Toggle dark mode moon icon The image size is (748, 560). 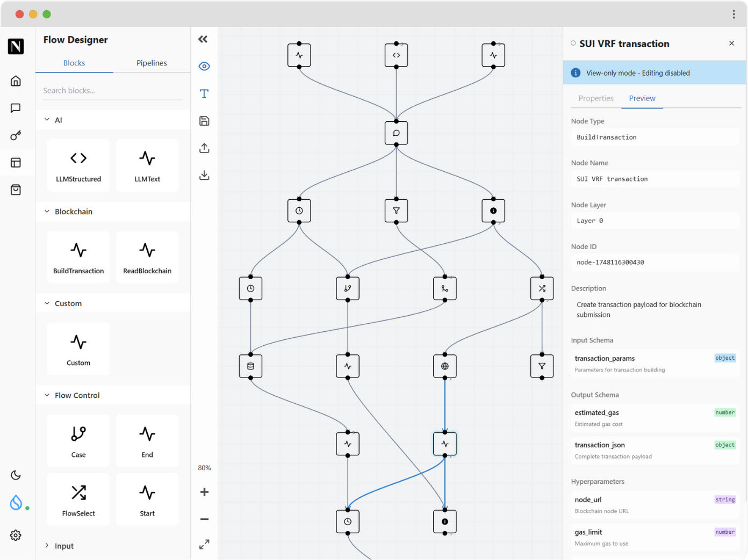[16, 475]
